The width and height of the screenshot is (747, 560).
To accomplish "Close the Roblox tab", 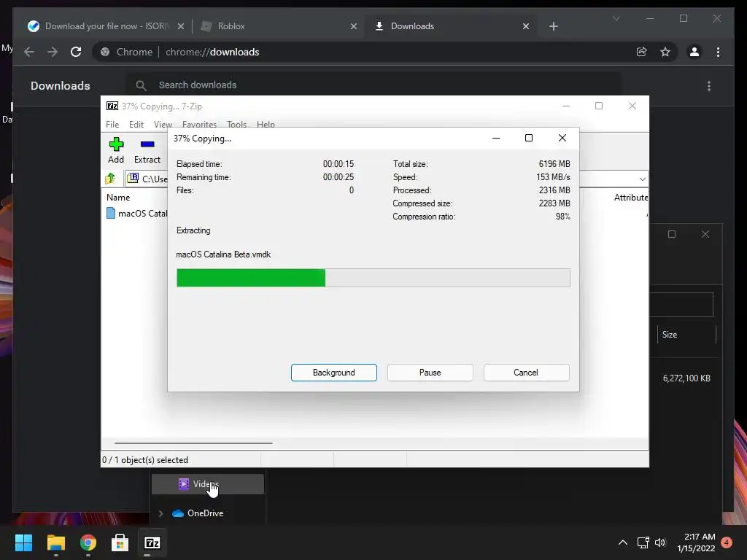I will [354, 26].
